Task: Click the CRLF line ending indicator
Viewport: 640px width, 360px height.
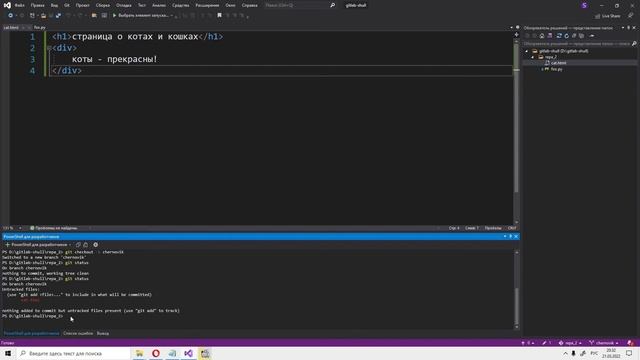Action: pos(512,228)
